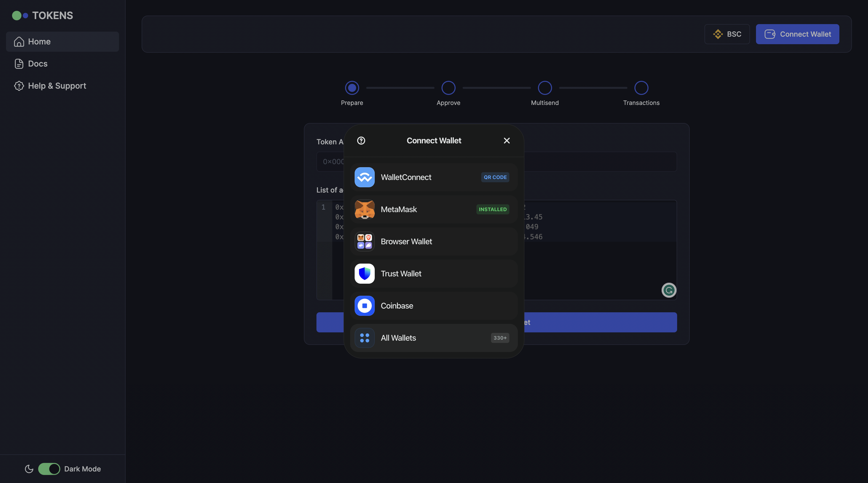The width and height of the screenshot is (868, 483).
Task: Click the help icon in the Connect Wallet modal
Action: point(361,140)
